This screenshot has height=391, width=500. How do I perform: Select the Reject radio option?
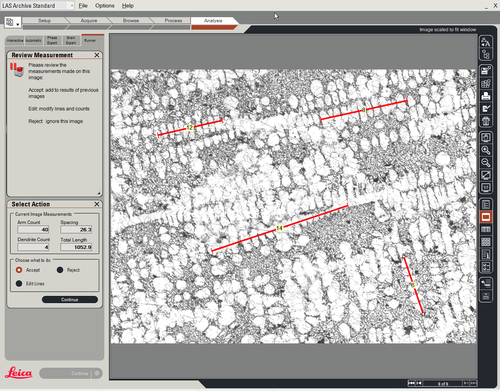click(x=60, y=270)
